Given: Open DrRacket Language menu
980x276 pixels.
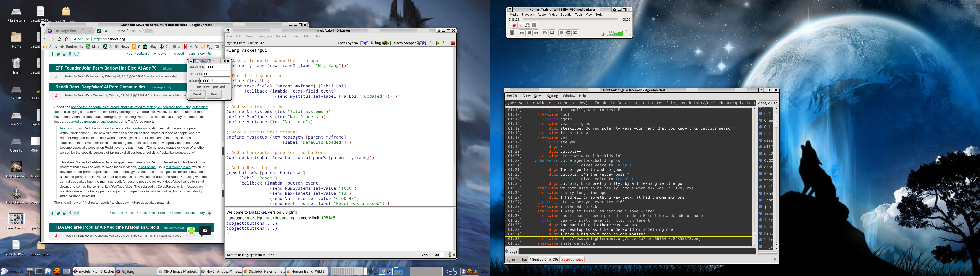Looking at the screenshot, I should click(264, 36).
